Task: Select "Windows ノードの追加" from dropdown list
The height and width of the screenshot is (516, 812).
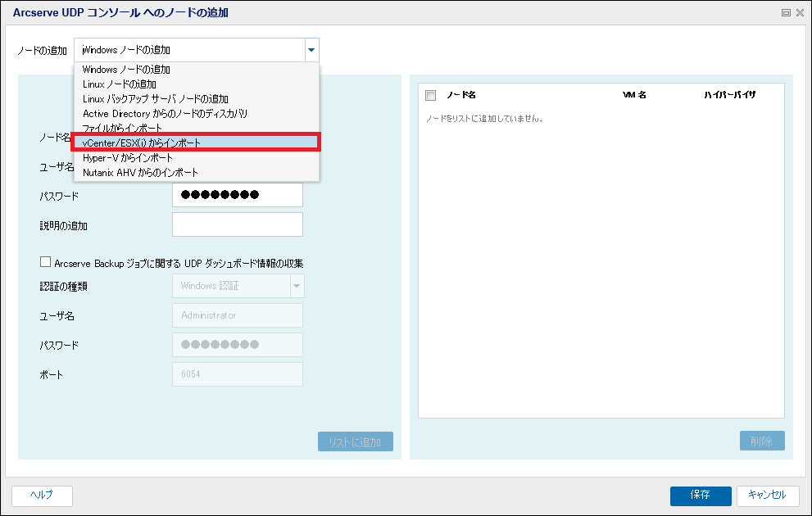Action: coord(126,70)
